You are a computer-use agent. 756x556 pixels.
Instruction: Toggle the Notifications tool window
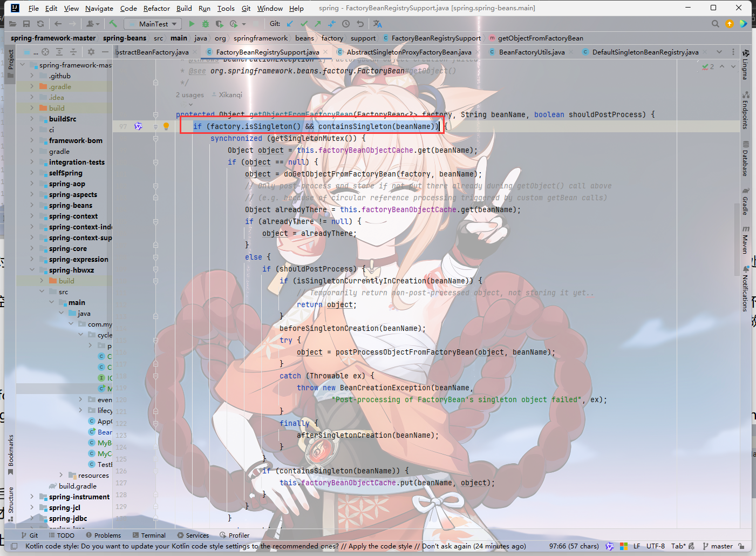745,288
